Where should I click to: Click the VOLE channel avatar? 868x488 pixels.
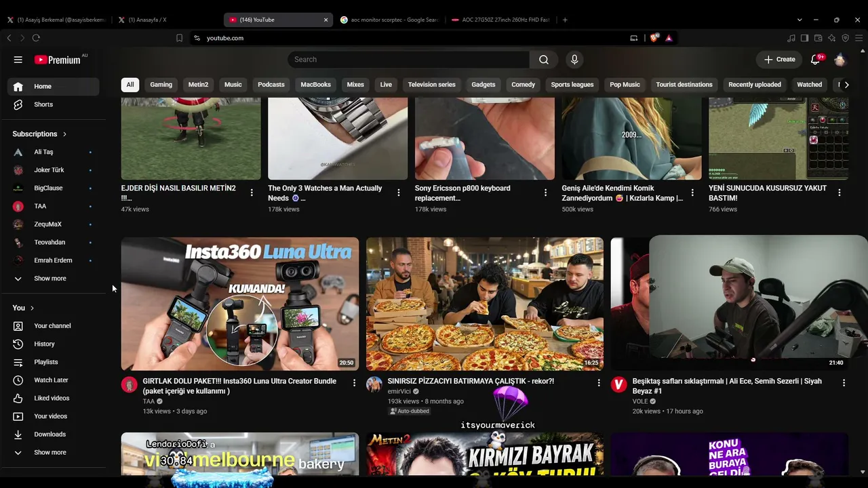(x=619, y=385)
